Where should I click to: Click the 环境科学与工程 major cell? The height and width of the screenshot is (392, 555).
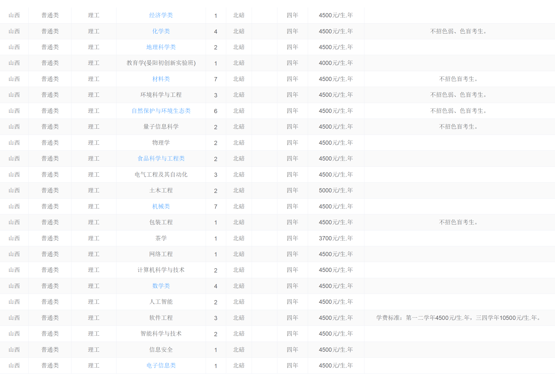161,95
